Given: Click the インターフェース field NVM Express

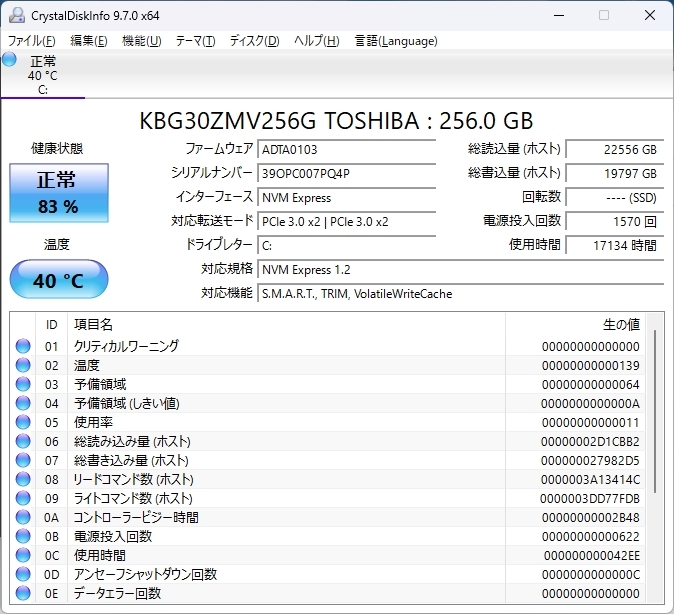Looking at the screenshot, I should tap(346, 198).
